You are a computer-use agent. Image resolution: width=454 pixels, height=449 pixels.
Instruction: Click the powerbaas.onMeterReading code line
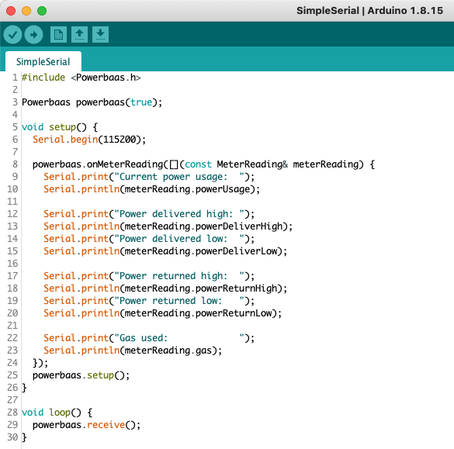coord(203,164)
